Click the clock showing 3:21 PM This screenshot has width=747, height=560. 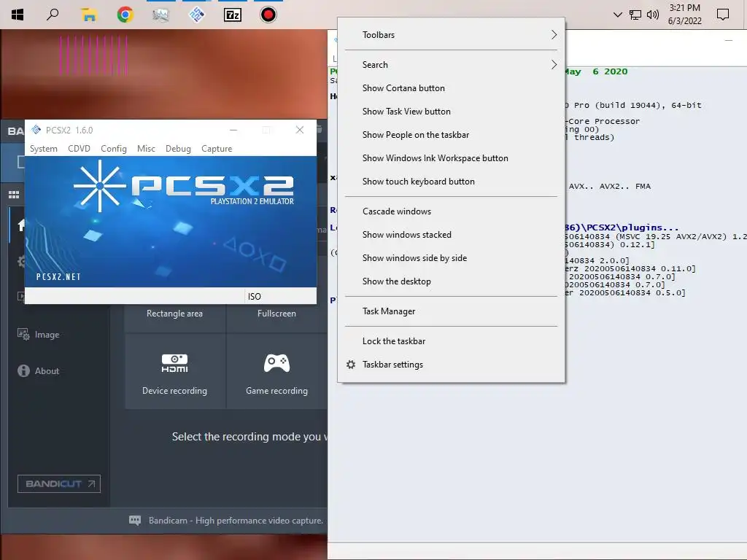click(684, 7)
